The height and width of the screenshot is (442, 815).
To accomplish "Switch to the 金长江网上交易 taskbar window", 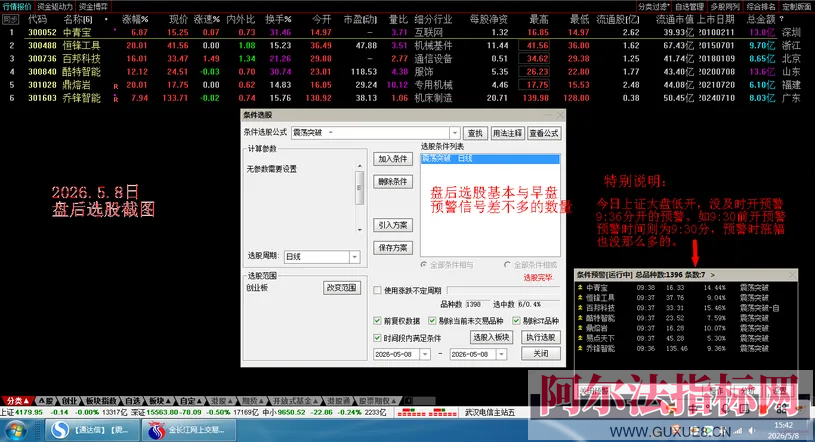I will coord(189,430).
